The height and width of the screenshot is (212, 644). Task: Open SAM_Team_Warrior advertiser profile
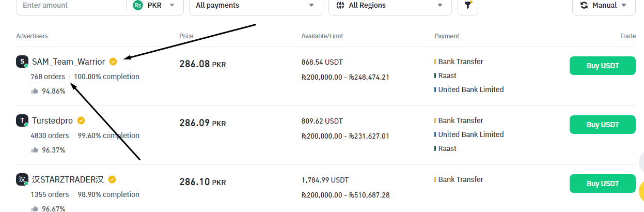coord(68,62)
